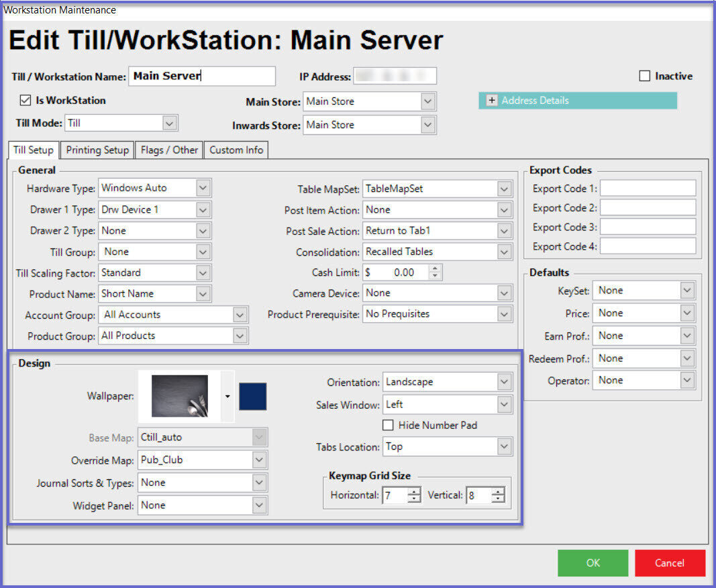
Task: Enable the Hide Number Pad checkbox
Action: (388, 425)
